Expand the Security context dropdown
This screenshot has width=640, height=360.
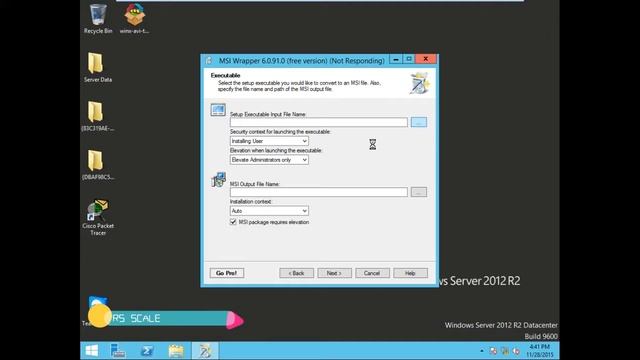coord(269,141)
